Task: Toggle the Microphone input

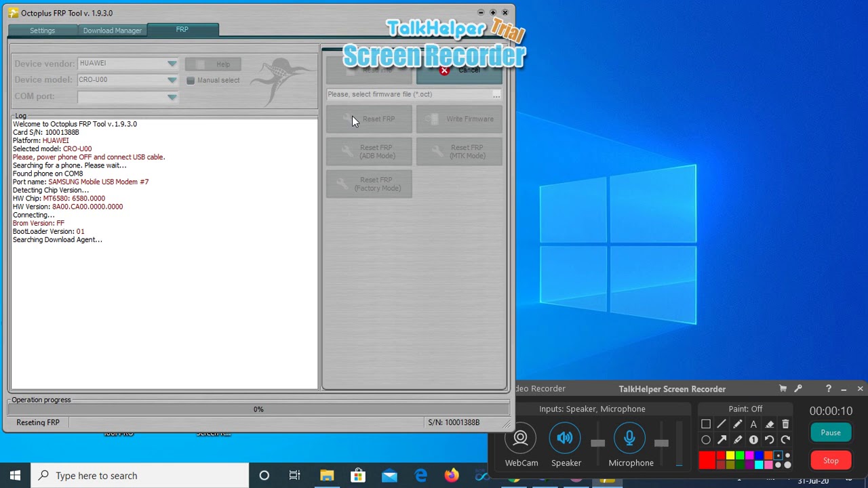Action: pos(629,439)
